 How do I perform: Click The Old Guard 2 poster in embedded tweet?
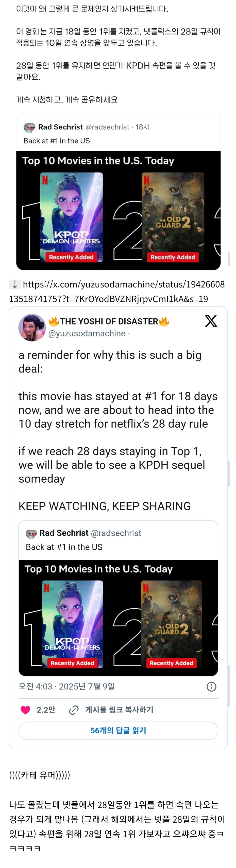171,624
